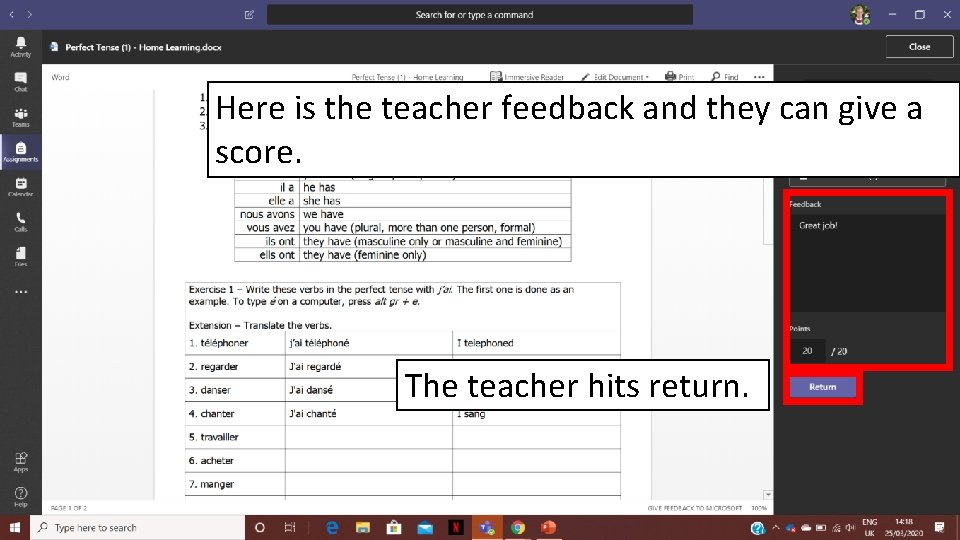Image resolution: width=960 pixels, height=540 pixels.
Task: Start a new chat with the compose icon
Action: (x=249, y=15)
